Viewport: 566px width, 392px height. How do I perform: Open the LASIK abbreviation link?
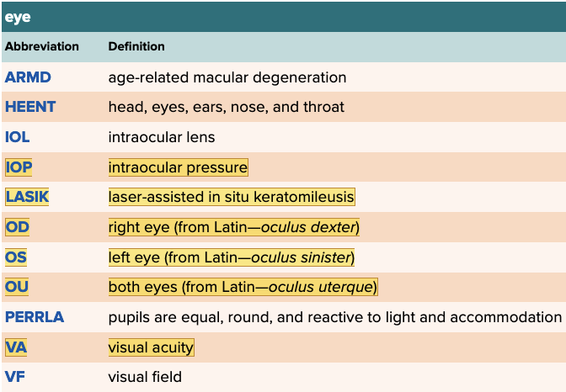tap(27, 197)
